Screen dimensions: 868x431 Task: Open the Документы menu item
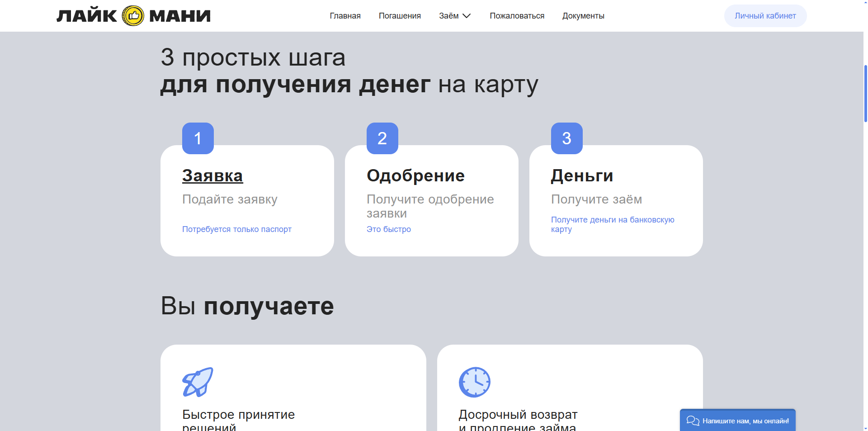[x=583, y=16]
